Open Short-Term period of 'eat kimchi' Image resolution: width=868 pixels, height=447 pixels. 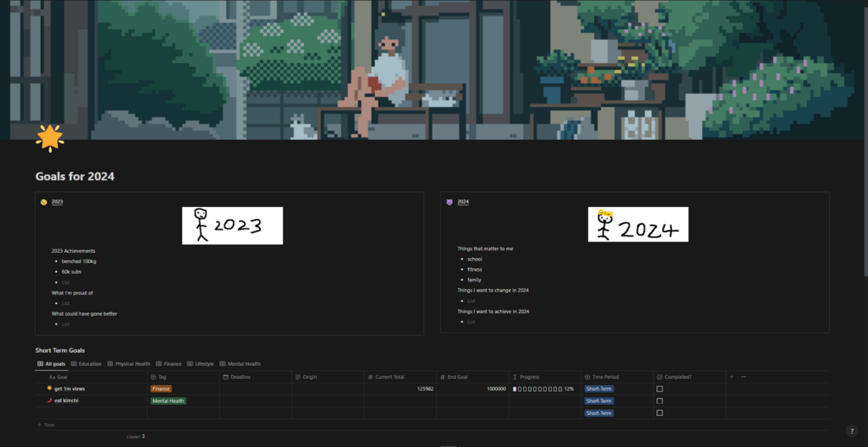599,400
